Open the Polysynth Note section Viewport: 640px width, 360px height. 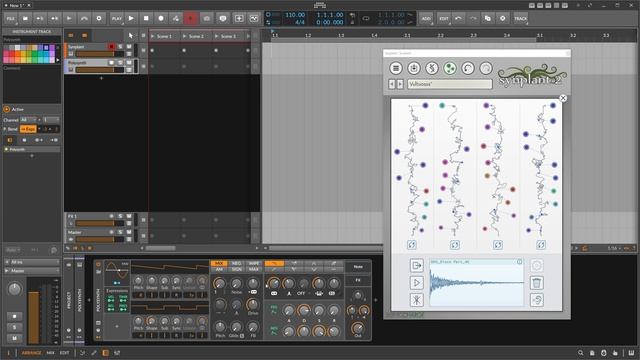coord(358,267)
